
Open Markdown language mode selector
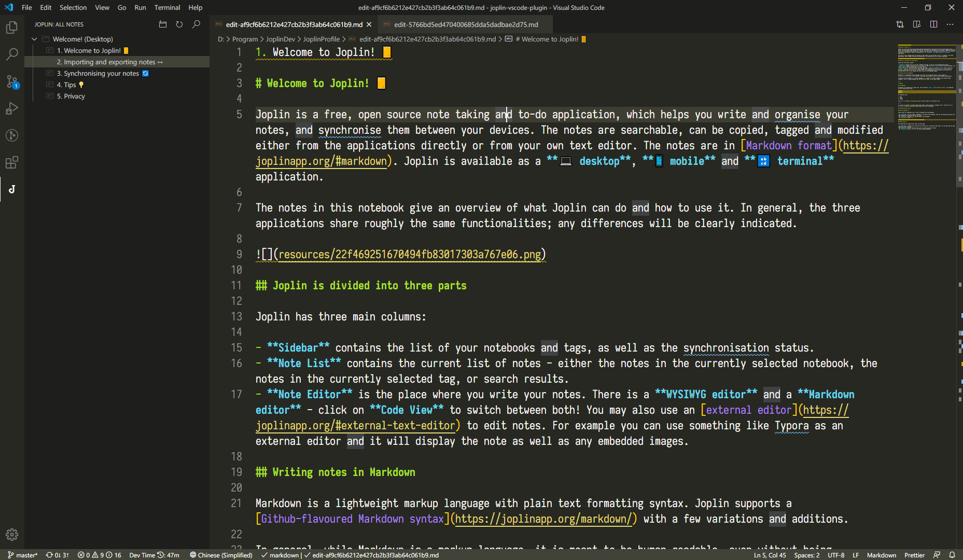pyautogui.click(x=881, y=555)
